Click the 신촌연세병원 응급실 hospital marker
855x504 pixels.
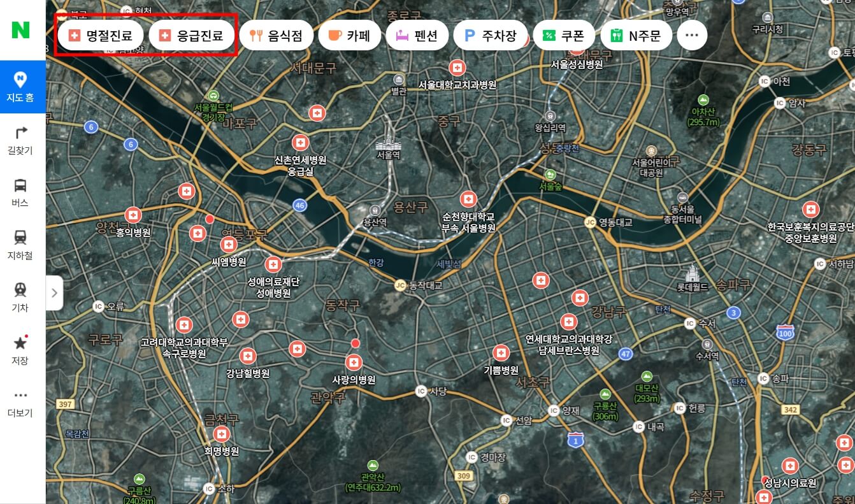click(x=300, y=141)
